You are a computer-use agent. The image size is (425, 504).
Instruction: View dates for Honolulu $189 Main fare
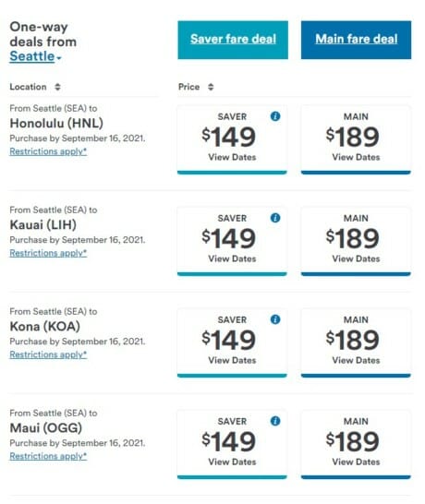pos(356,139)
